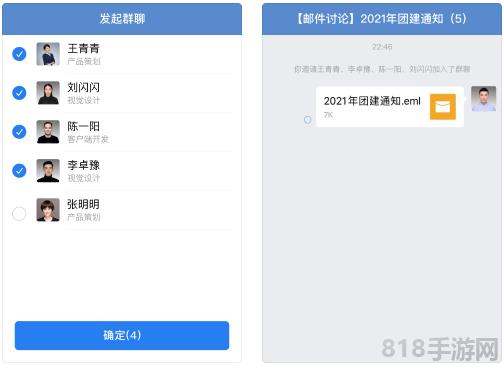Click sender avatar in chat
The width and height of the screenshot is (504, 366).
483,98
